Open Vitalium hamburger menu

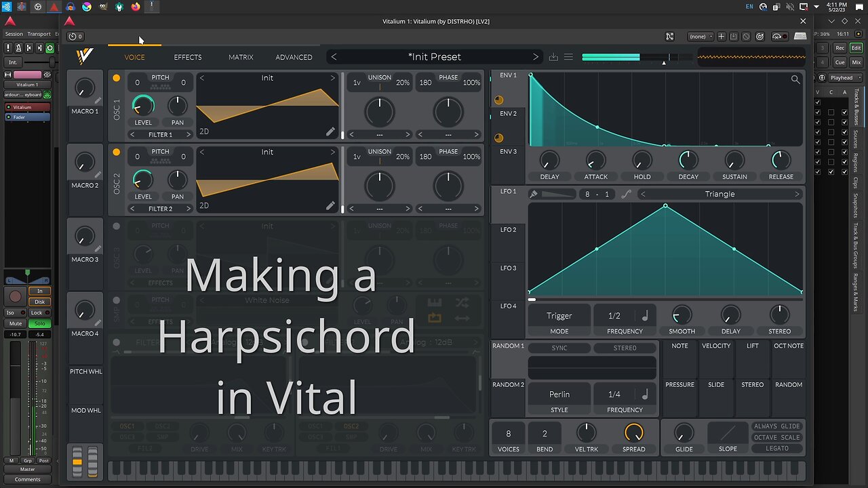click(x=568, y=57)
